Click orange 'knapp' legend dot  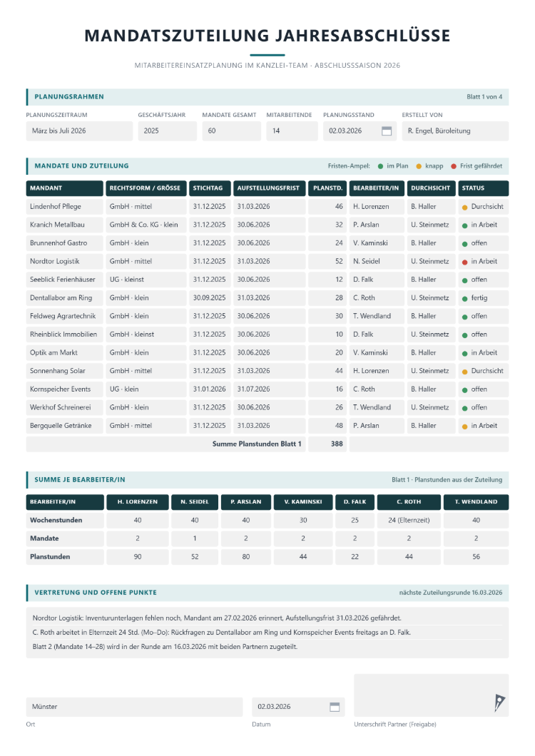[419, 166]
